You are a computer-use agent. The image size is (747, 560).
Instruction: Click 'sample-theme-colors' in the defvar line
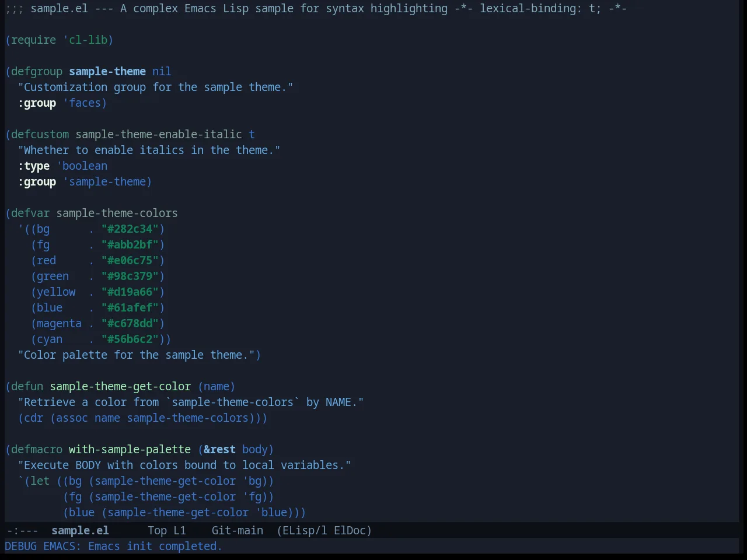pyautogui.click(x=117, y=213)
